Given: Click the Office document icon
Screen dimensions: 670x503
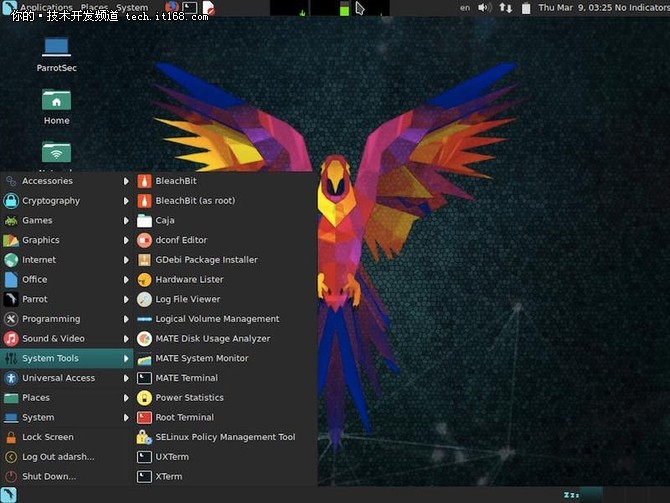Looking at the screenshot, I should pyautogui.click(x=11, y=279).
